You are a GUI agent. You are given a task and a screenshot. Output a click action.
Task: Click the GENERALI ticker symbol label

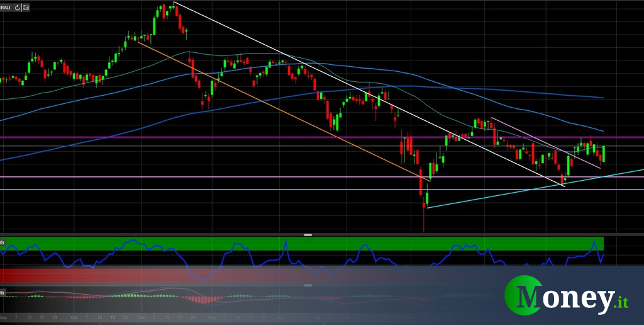(6, 8)
